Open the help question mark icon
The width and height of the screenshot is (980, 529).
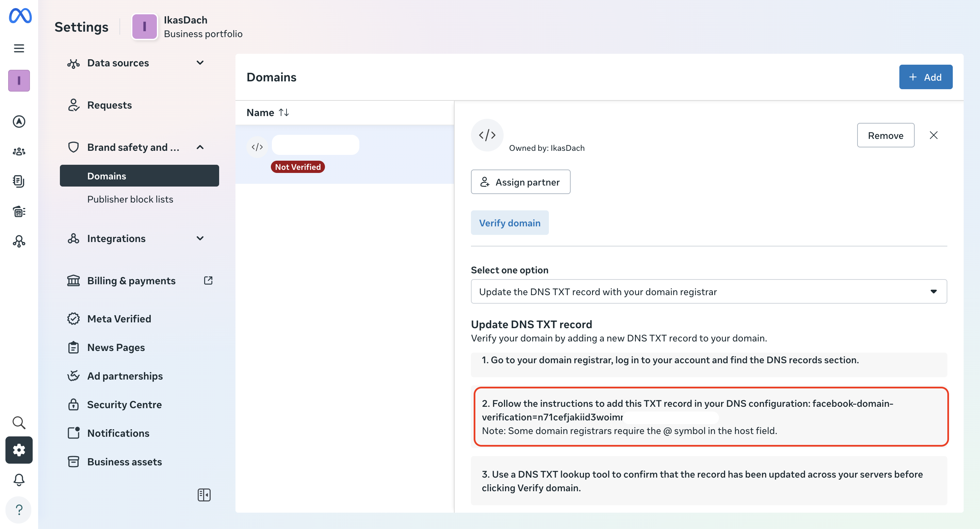[19, 510]
